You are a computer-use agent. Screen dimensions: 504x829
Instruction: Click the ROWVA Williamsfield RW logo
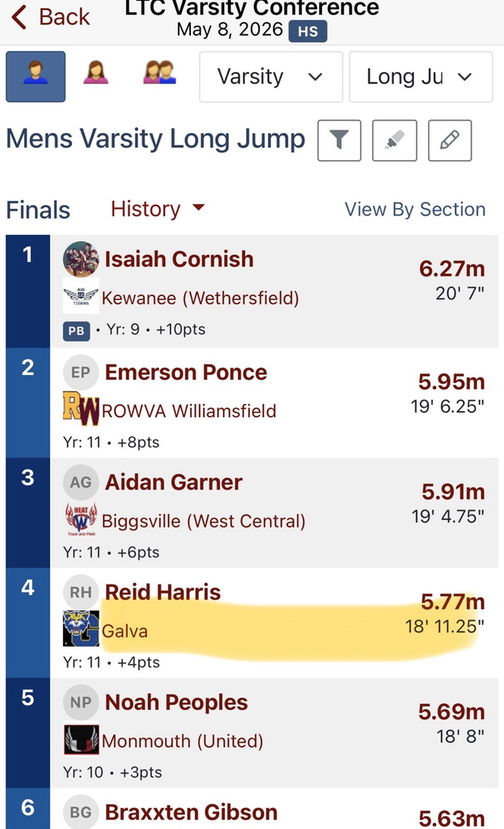[x=81, y=408]
